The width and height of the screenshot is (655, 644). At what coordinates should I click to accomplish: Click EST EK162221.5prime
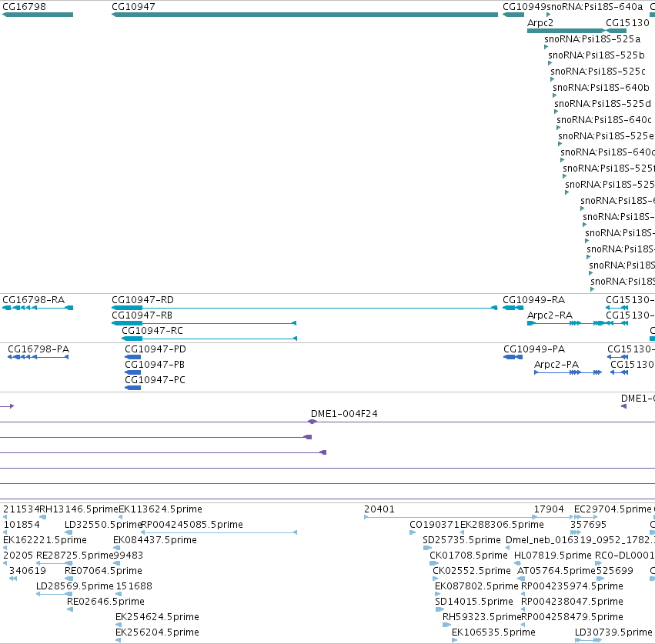[45, 540]
